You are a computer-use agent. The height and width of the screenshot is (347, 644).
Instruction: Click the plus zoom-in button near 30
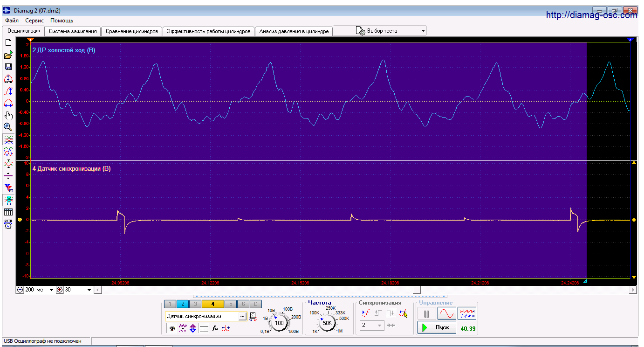point(60,290)
